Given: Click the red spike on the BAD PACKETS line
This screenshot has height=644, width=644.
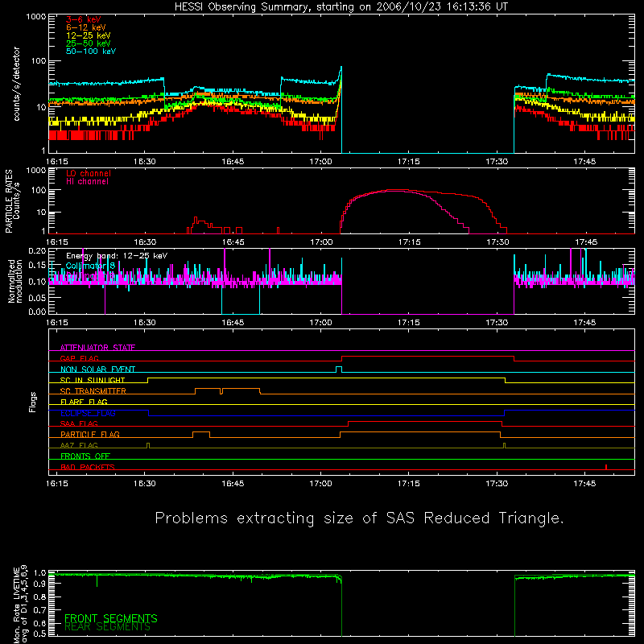Looking at the screenshot, I should [x=606, y=467].
